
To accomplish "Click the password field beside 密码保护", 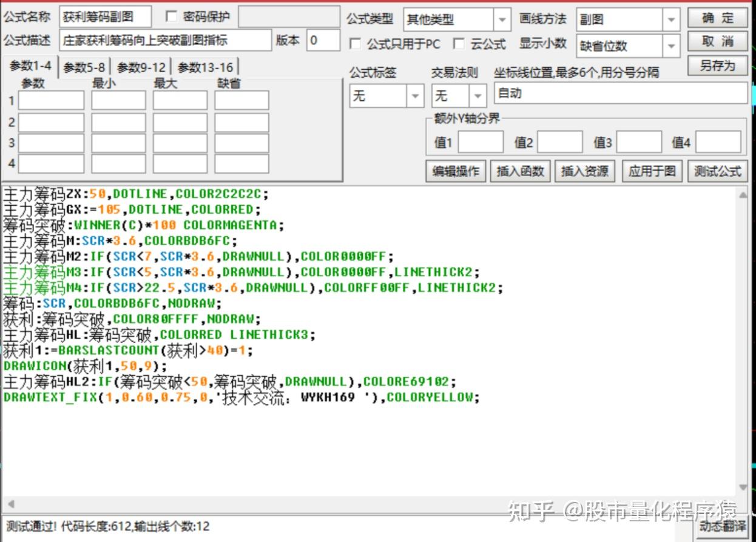I will click(x=289, y=18).
